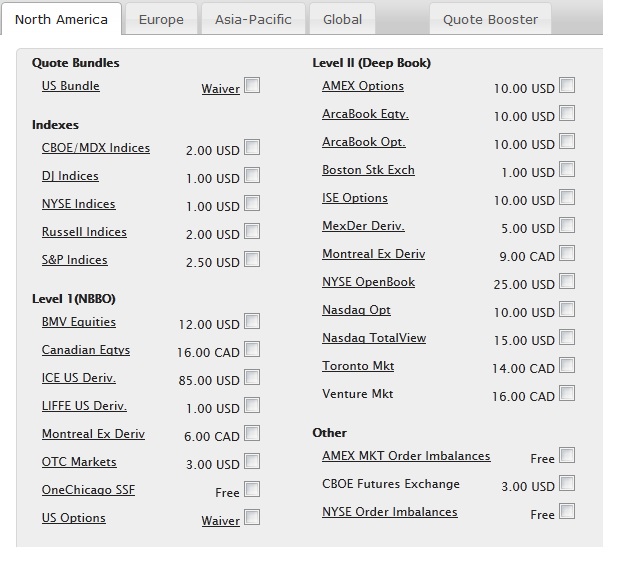Select the NYSE OpenBook checkbox
This screenshot has height=562, width=619.
[x=567, y=282]
